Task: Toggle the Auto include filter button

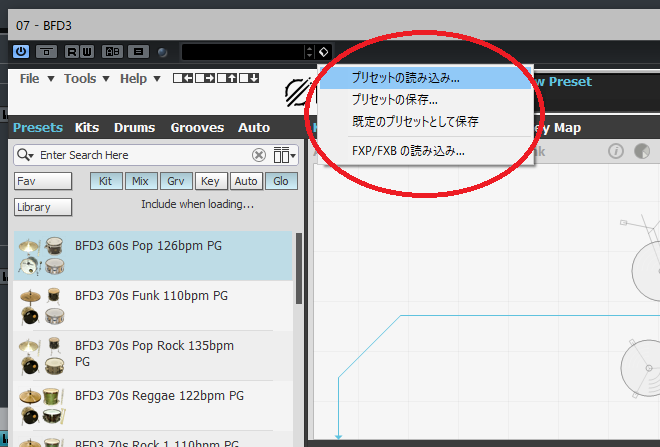Action: click(246, 181)
